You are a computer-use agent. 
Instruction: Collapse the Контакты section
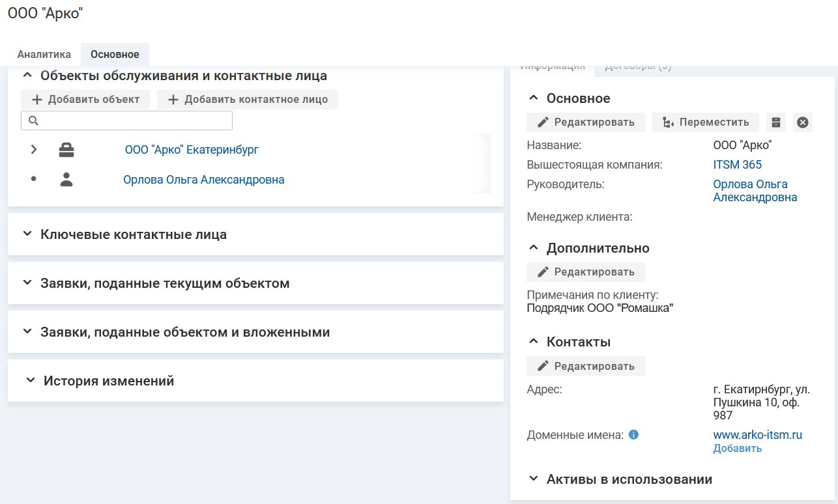pos(534,342)
